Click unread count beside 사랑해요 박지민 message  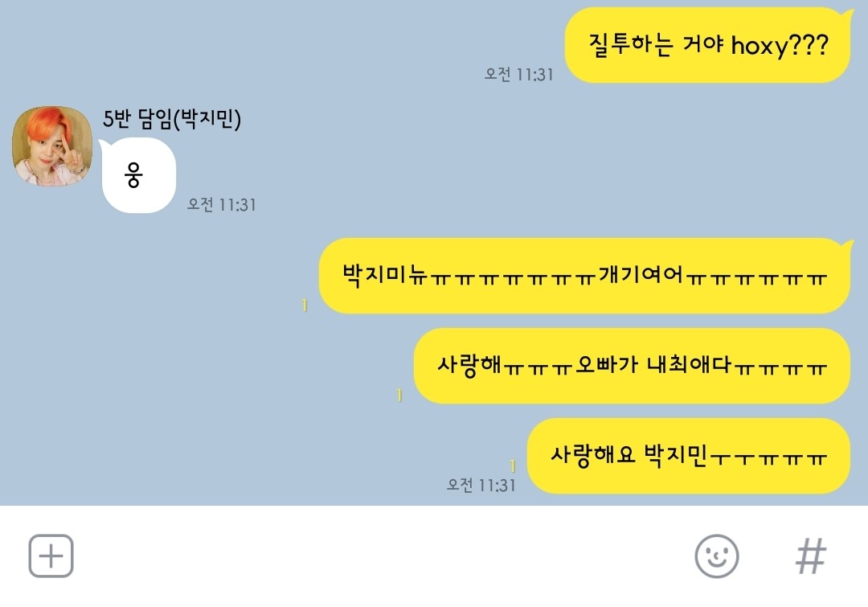click(513, 466)
